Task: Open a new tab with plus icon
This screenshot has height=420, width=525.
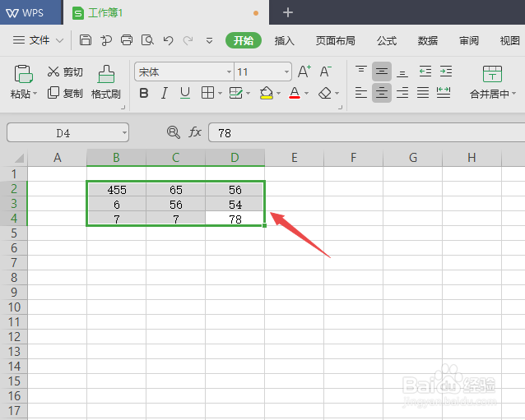Action: coord(288,12)
